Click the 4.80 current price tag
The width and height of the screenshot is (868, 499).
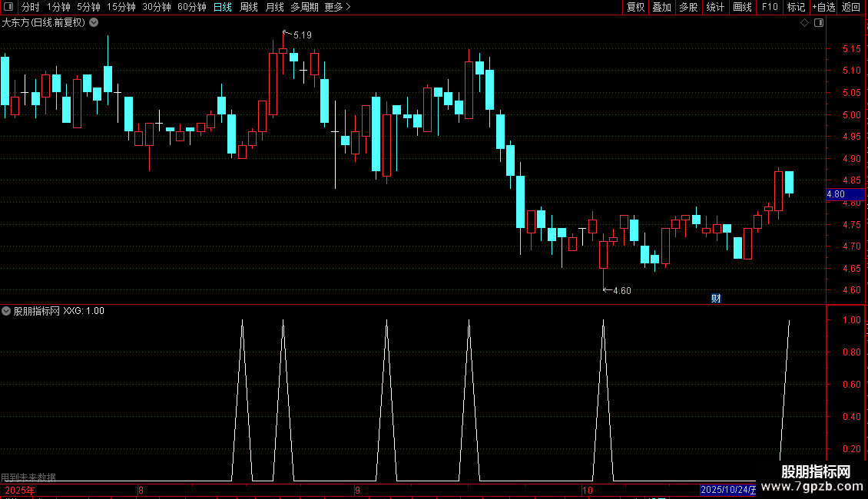click(x=845, y=194)
